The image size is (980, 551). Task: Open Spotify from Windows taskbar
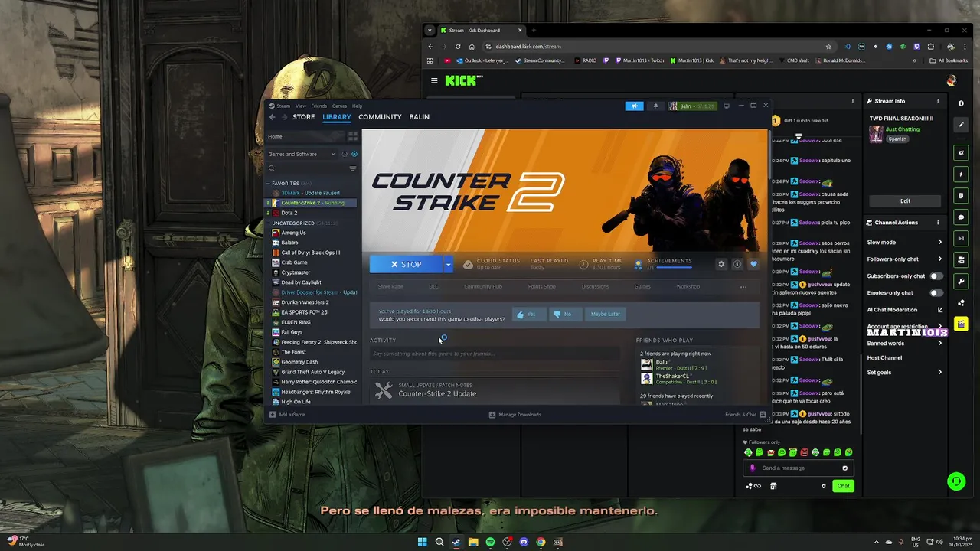click(490, 542)
